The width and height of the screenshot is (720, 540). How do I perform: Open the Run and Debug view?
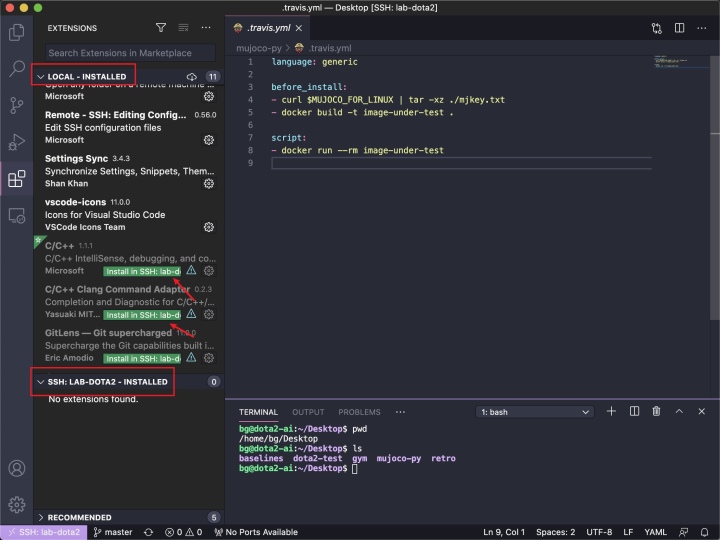coord(17,142)
